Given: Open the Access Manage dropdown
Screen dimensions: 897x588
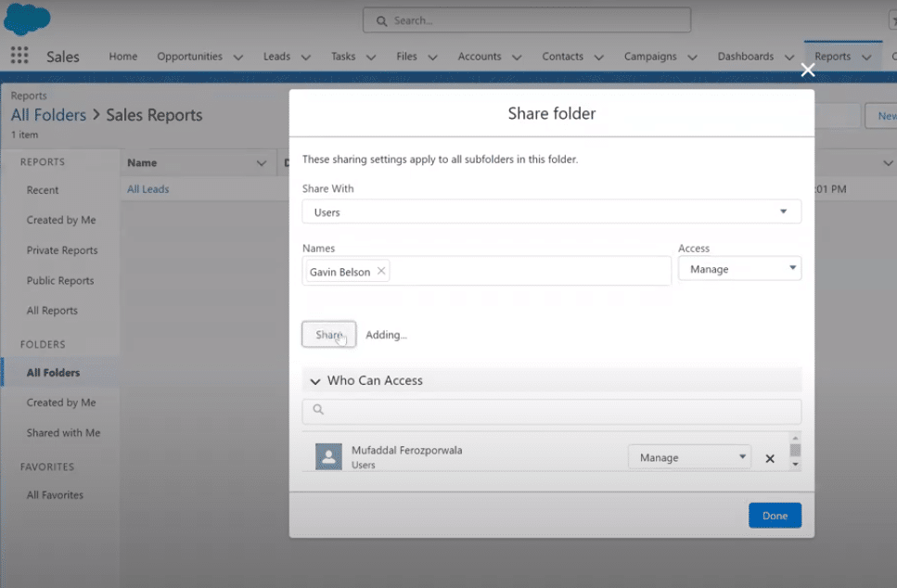Looking at the screenshot, I should (739, 268).
